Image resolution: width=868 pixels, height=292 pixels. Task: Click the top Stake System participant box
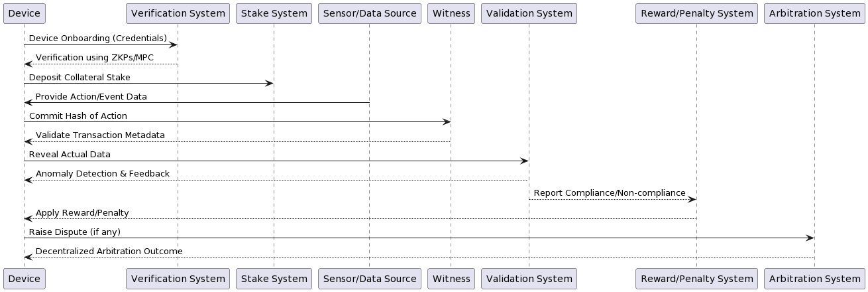[x=274, y=13]
